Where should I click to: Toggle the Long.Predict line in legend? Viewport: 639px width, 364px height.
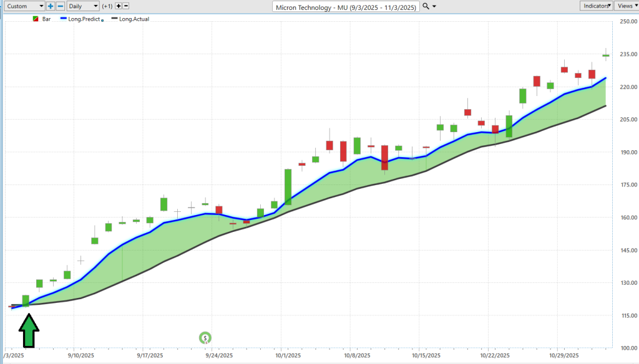(x=81, y=19)
